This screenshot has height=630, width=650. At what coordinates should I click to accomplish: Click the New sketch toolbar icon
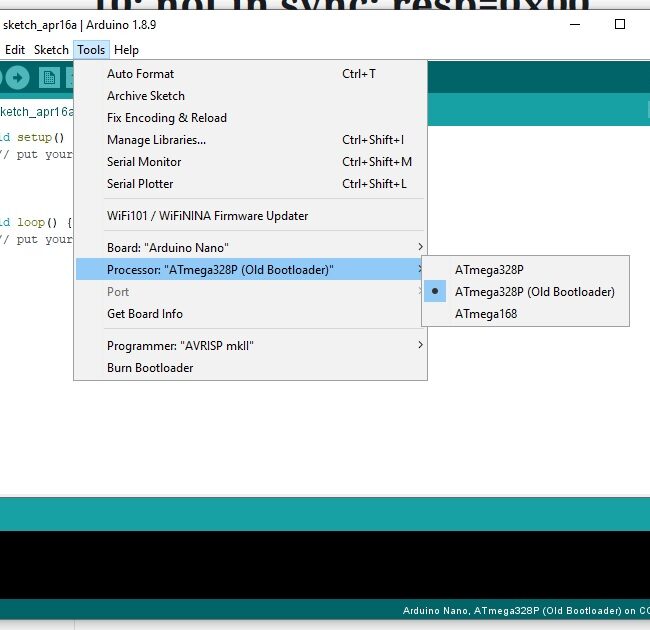pyautogui.click(x=49, y=78)
